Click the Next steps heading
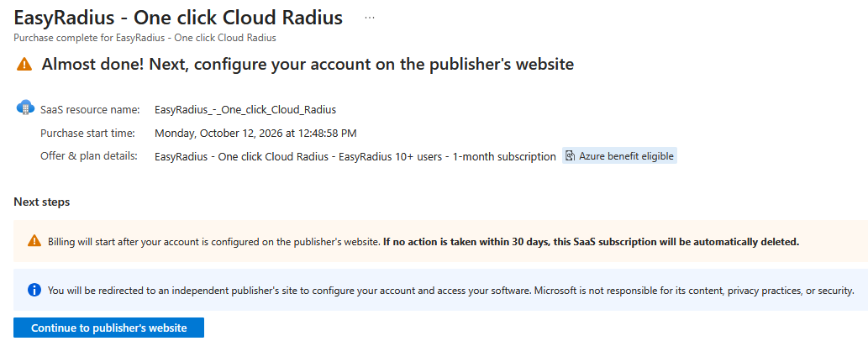Viewport: 868px width, 362px height. (42, 202)
